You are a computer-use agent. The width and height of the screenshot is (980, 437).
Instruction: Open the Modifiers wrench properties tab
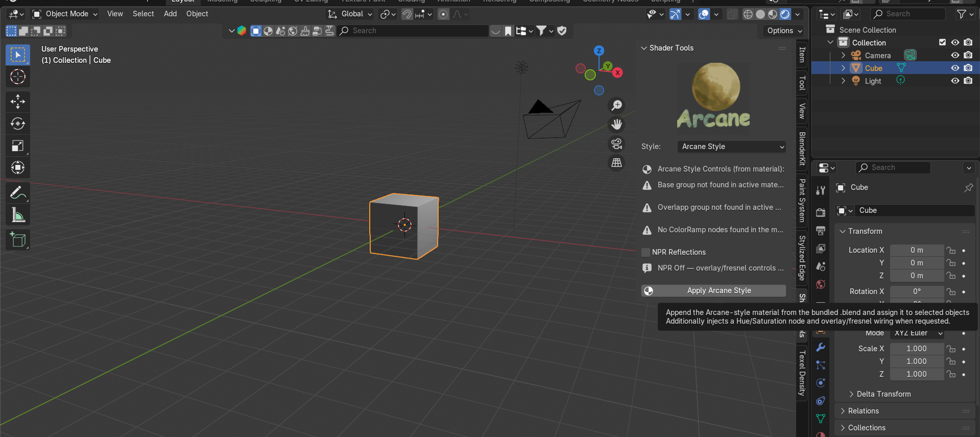tap(821, 347)
